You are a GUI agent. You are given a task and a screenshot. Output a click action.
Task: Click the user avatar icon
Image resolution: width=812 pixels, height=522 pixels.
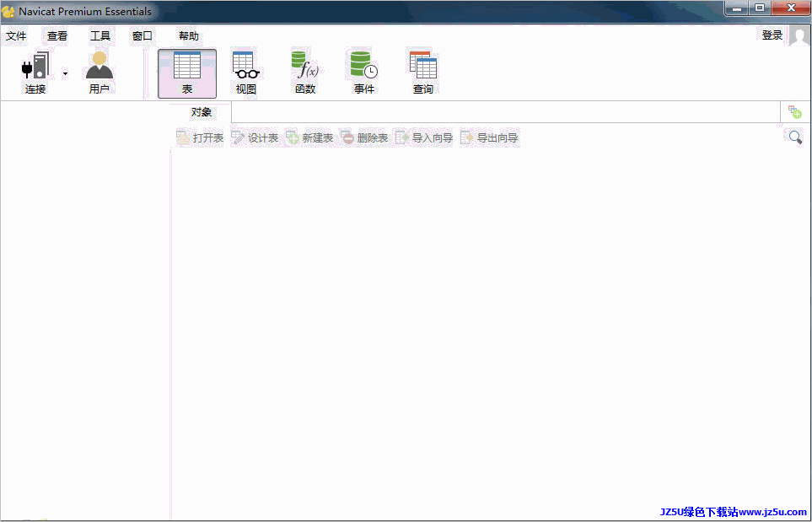(799, 35)
